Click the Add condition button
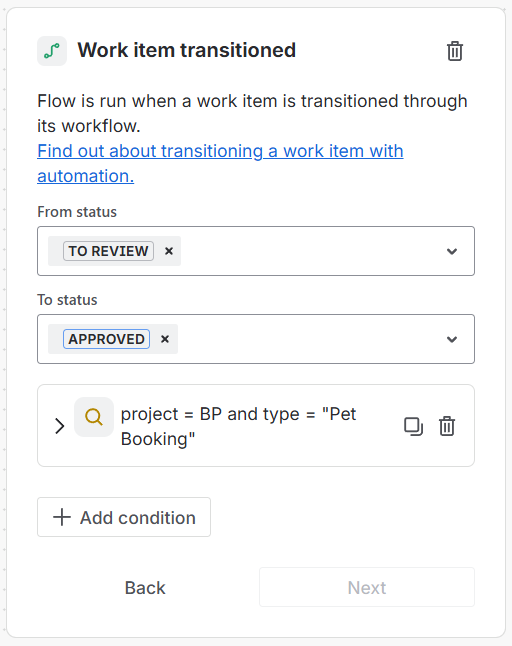Image resolution: width=512 pixels, height=646 pixels. [124, 517]
